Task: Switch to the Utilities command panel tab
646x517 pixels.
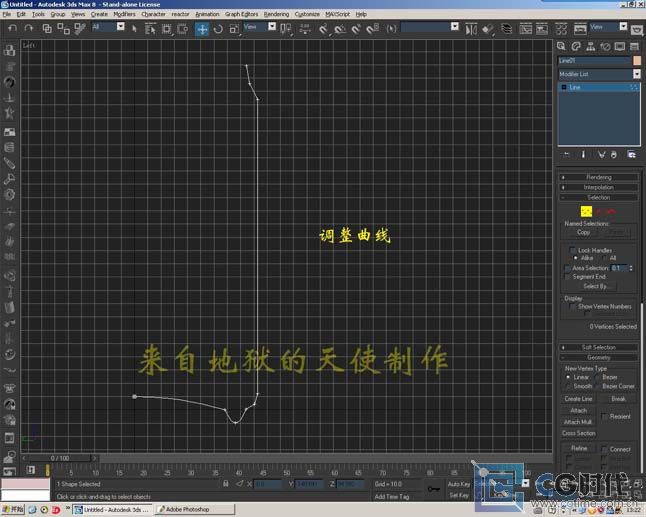Action: 634,46
